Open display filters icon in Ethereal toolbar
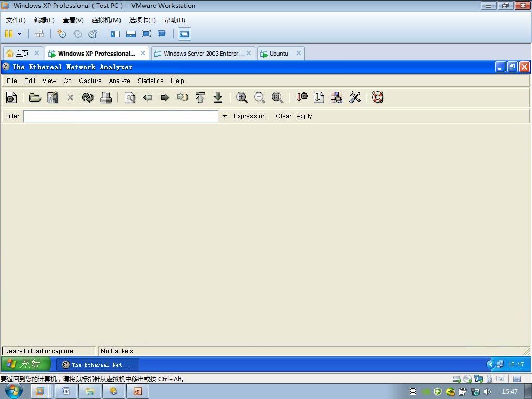532x399 pixels. coord(318,98)
